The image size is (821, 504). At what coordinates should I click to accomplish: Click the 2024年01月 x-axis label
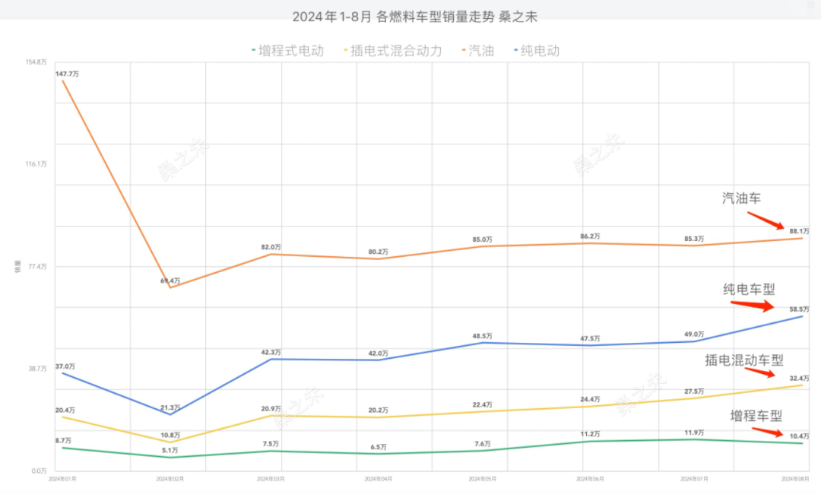click(x=62, y=479)
